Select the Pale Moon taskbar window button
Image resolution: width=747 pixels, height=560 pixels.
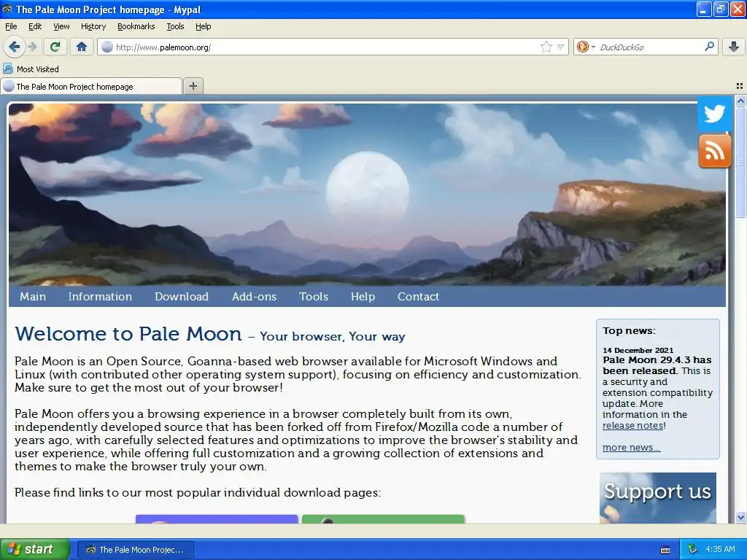pos(135,550)
